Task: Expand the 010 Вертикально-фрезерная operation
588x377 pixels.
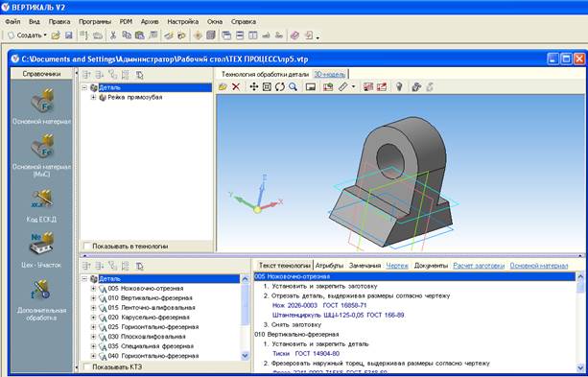Action: (93, 298)
